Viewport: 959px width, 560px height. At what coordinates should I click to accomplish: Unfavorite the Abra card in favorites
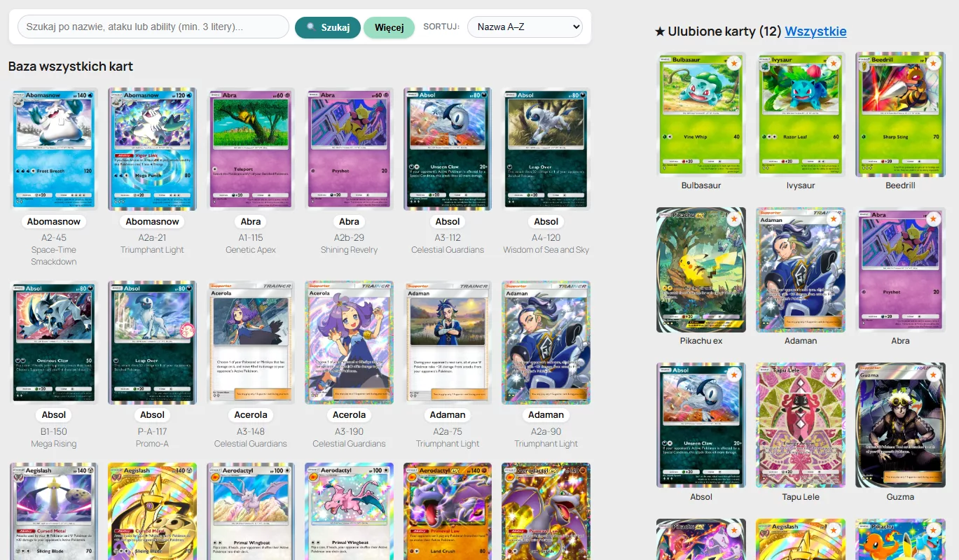933,219
